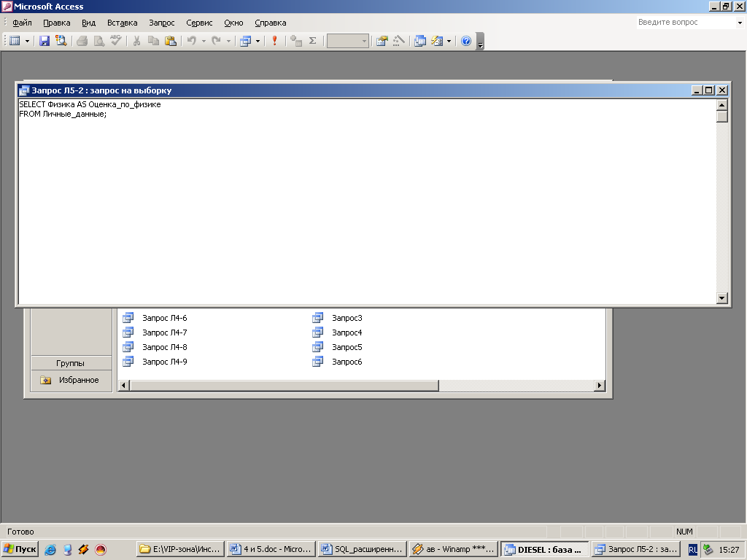Viewport: 747px width, 560px height.
Task: Open Print Preview from the toolbar
Action: coord(99,41)
